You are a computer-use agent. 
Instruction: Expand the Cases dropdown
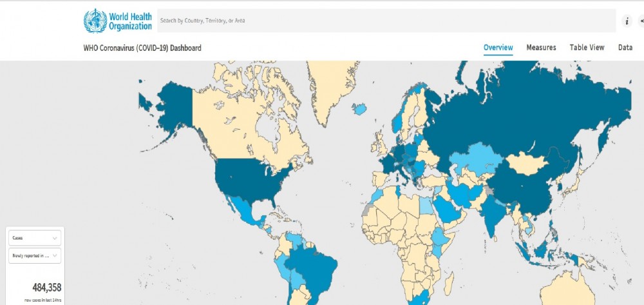pos(36,238)
